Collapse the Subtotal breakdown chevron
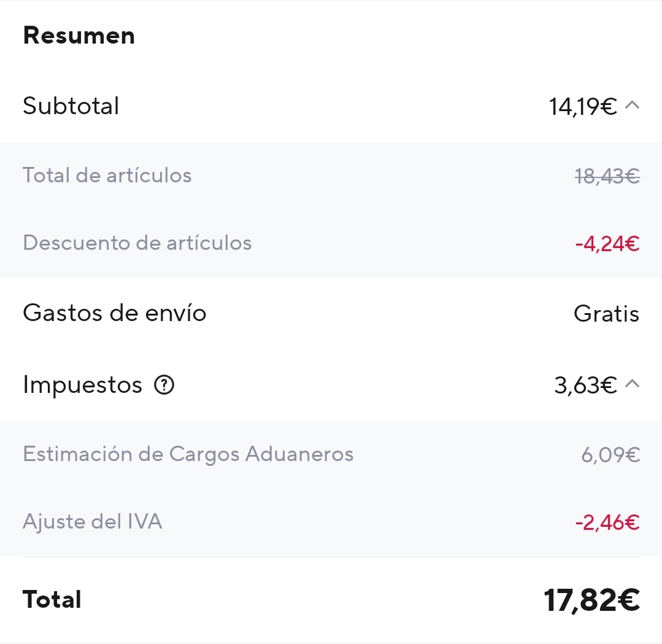 coord(632,105)
